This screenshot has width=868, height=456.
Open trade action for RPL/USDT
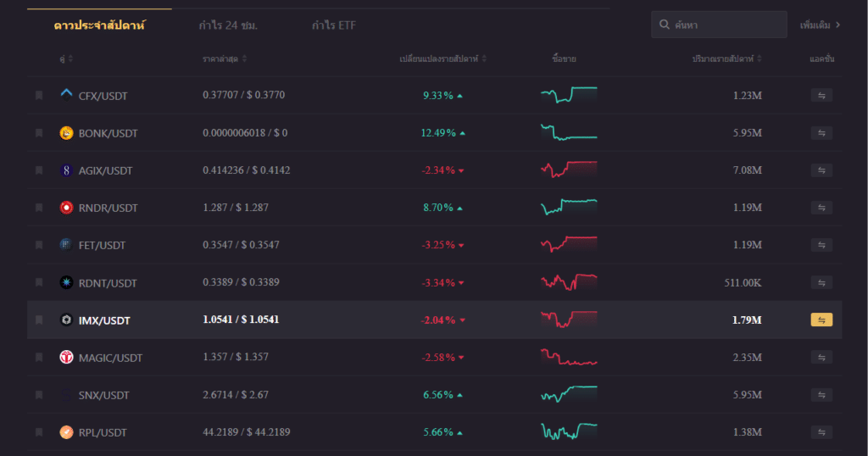pos(821,432)
